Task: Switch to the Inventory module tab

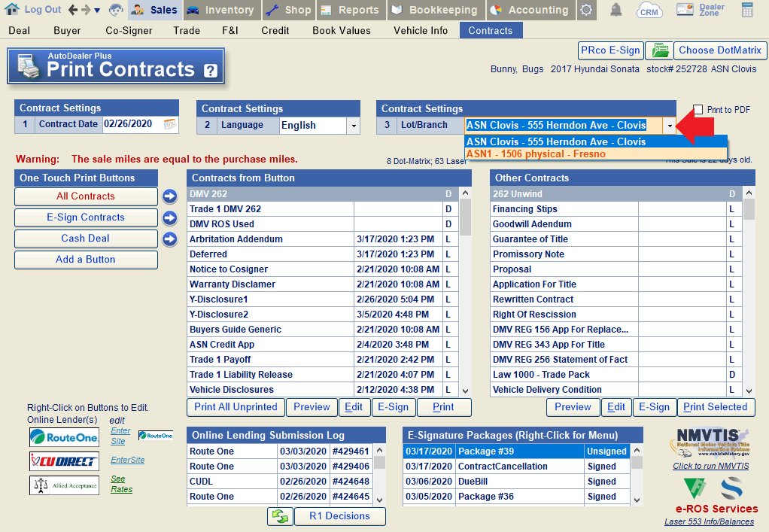Action: pos(222,10)
